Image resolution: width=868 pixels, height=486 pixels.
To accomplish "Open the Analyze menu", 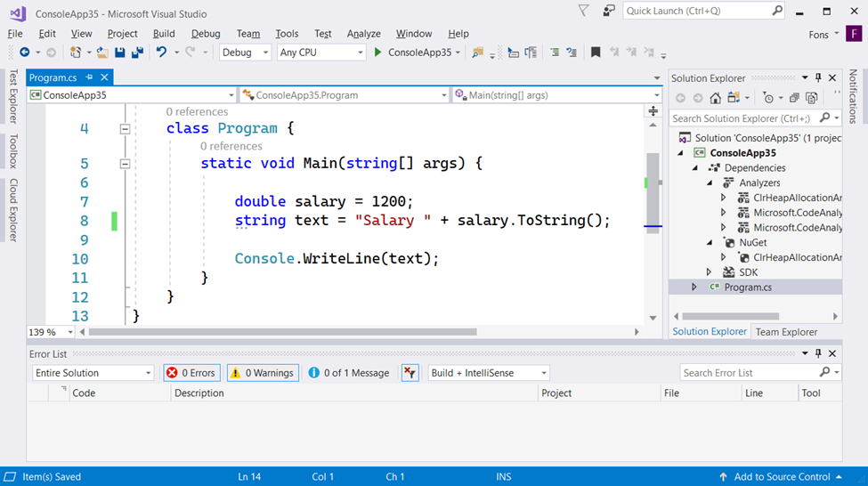I will (x=364, y=34).
